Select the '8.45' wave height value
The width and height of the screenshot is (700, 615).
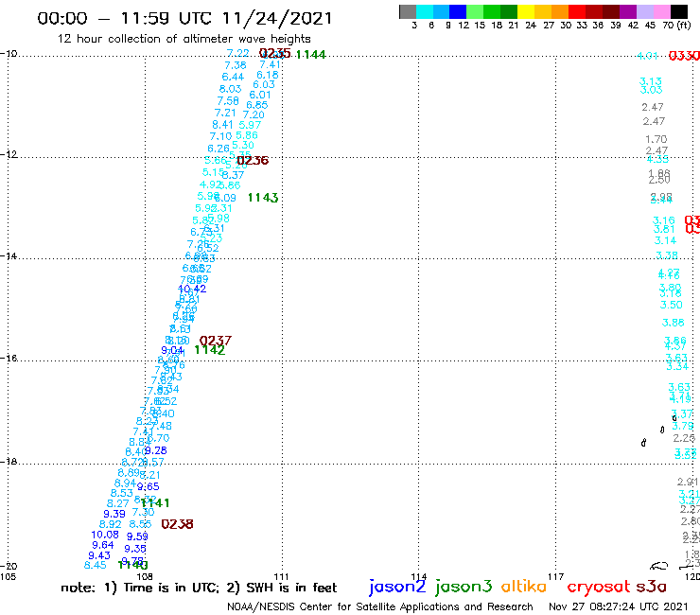[x=96, y=565]
